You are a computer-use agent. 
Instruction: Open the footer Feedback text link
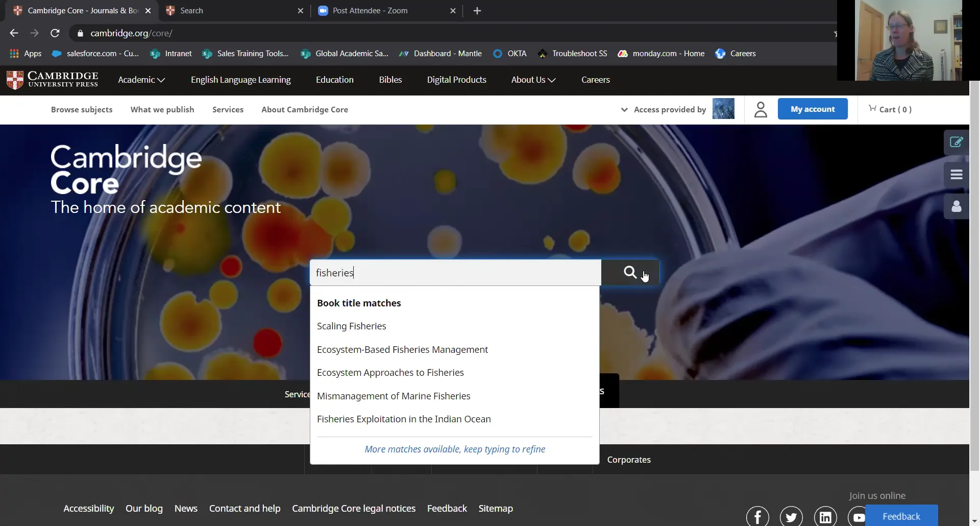point(447,509)
